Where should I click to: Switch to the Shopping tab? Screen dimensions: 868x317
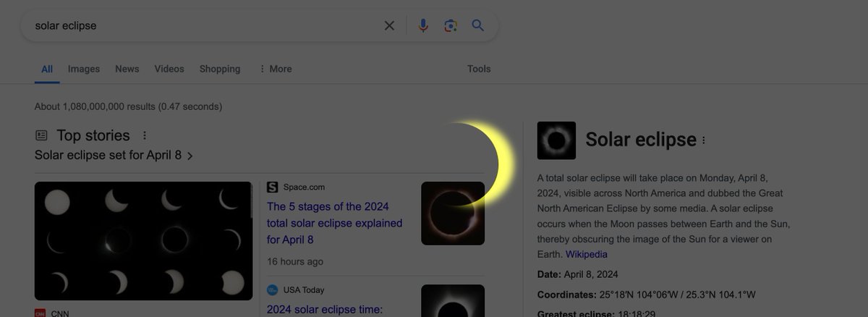tap(220, 69)
